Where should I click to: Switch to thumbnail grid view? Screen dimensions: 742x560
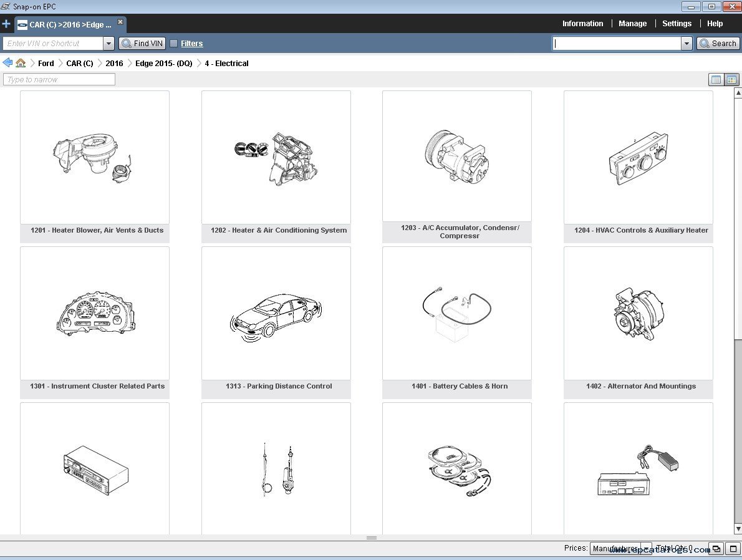tap(731, 79)
